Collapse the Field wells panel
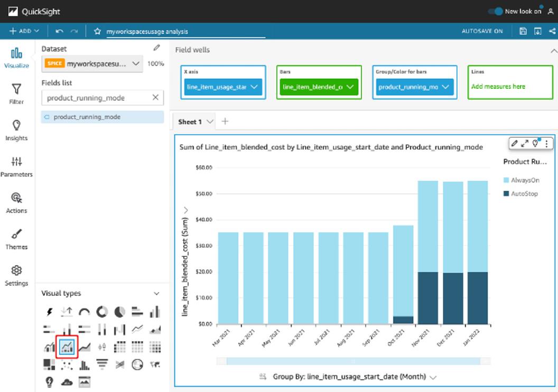Screen dimensions: 558x392 coord(554,51)
